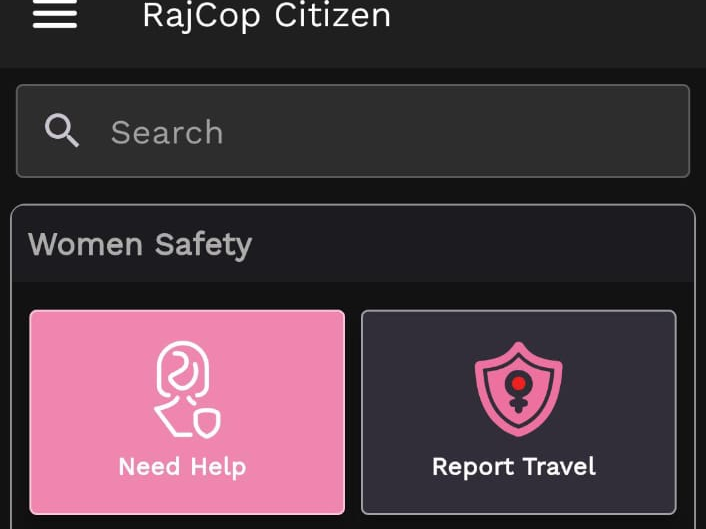Tap the Report Travel text label
The image size is (706, 529).
(x=514, y=467)
